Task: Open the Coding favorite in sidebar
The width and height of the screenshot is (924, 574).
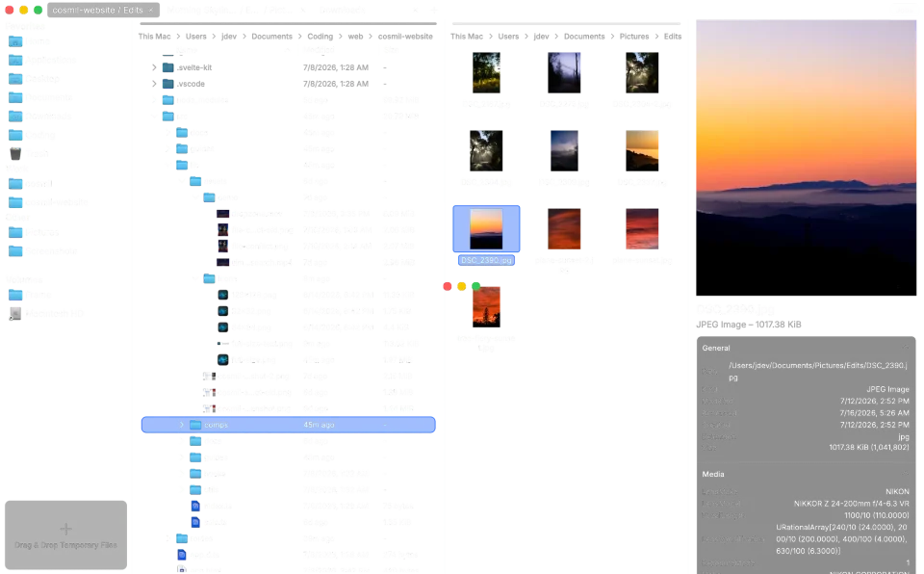Action: (32, 135)
